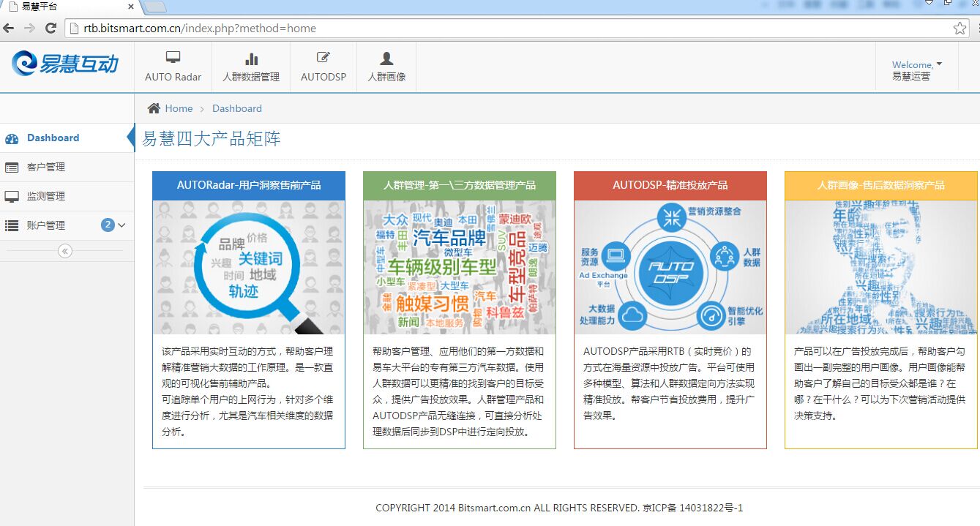Open the AUTO Radar monitor icon
The width and height of the screenshot is (980, 526).
point(173,58)
